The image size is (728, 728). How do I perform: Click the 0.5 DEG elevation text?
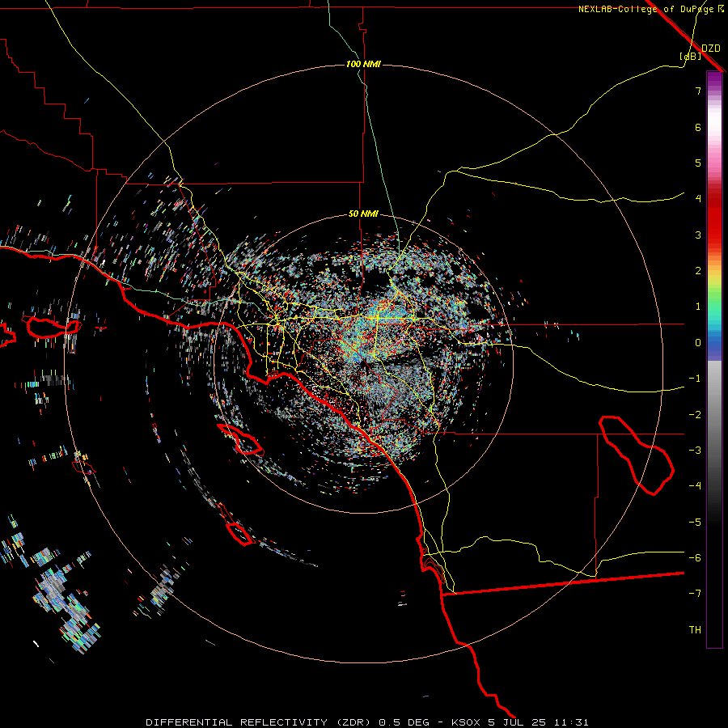coord(404,722)
